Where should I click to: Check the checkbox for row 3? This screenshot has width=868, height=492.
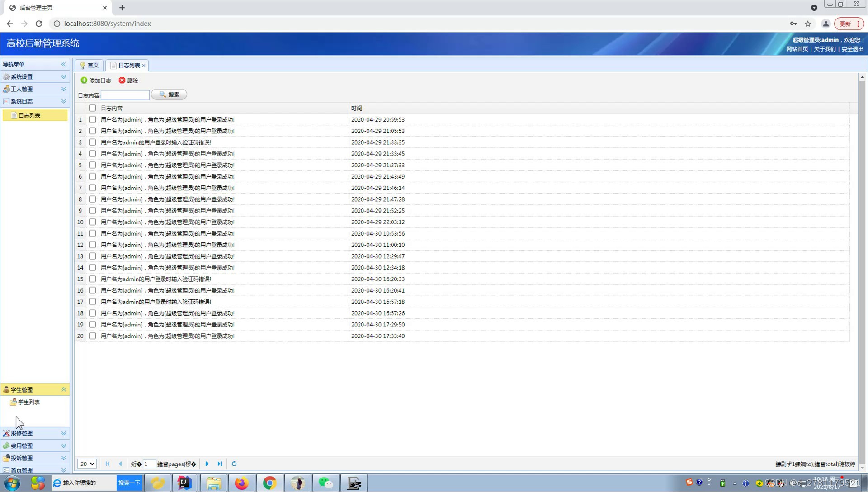92,142
